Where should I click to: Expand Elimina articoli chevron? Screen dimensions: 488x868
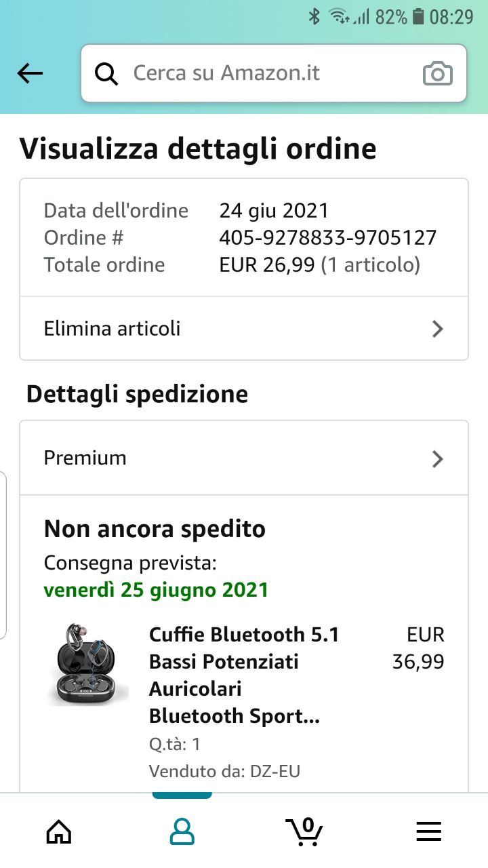tap(438, 329)
